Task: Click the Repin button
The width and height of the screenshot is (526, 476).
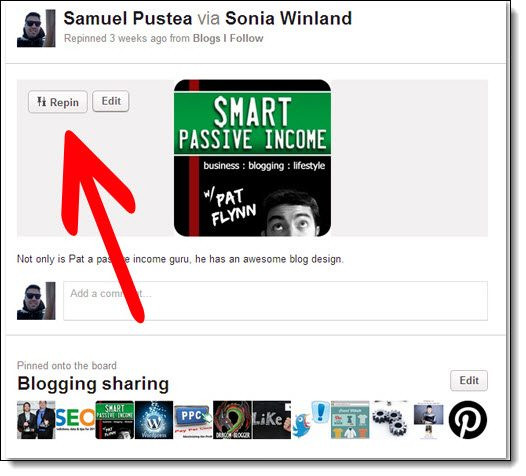Action: coord(58,102)
